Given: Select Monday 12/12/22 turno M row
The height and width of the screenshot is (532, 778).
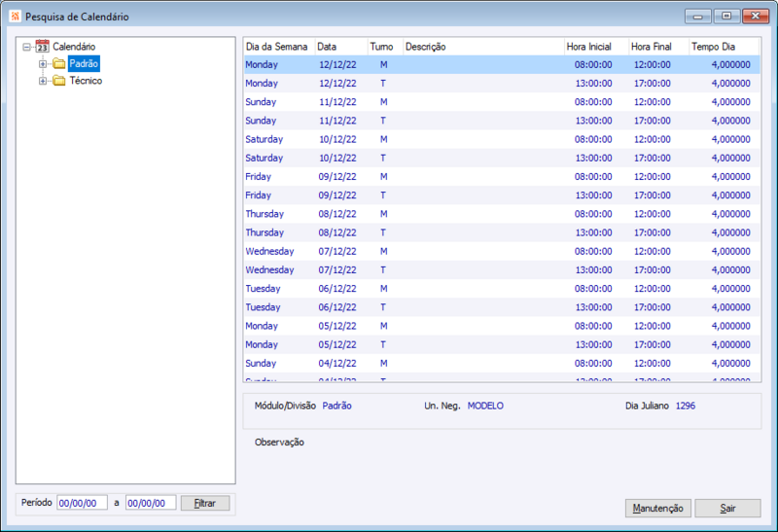Looking at the screenshot, I should (502, 64).
